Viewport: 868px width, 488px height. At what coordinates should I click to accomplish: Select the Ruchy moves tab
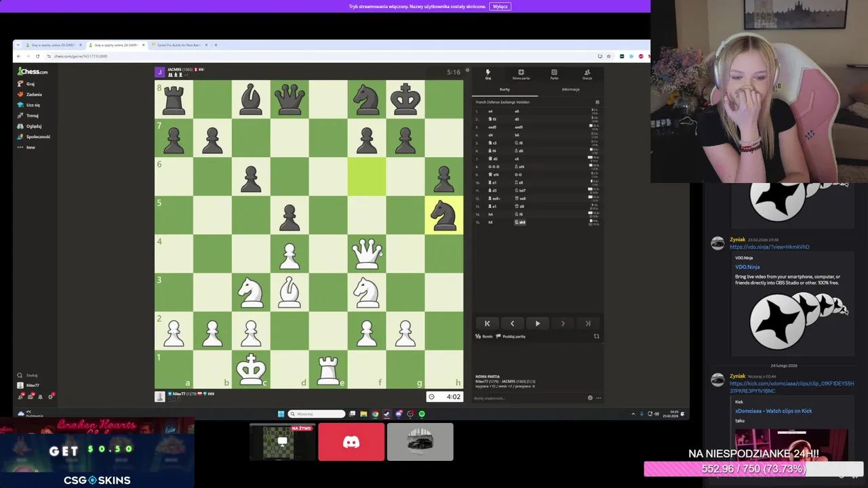pyautogui.click(x=505, y=89)
